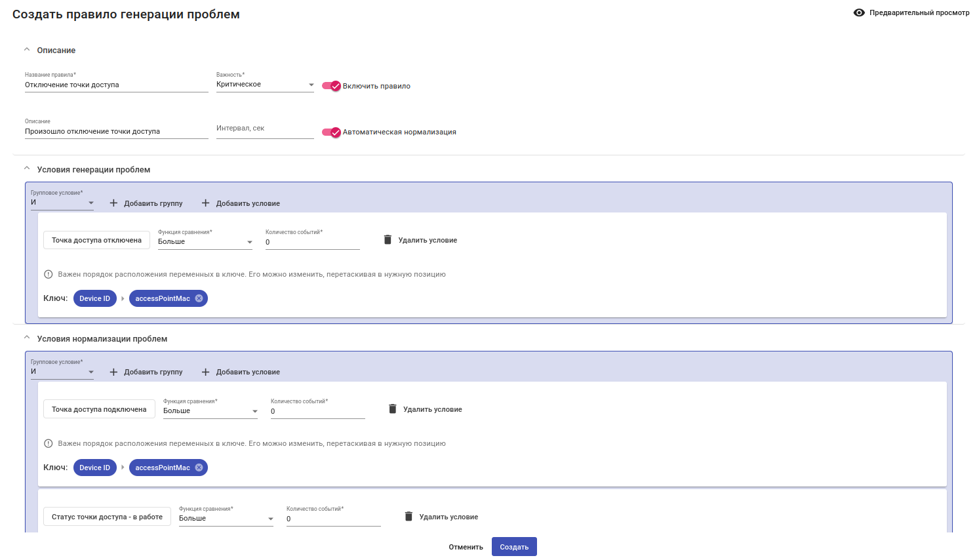This screenshot has height=560, width=977.
Task: Click the eye icon for preview
Action: [x=859, y=12]
